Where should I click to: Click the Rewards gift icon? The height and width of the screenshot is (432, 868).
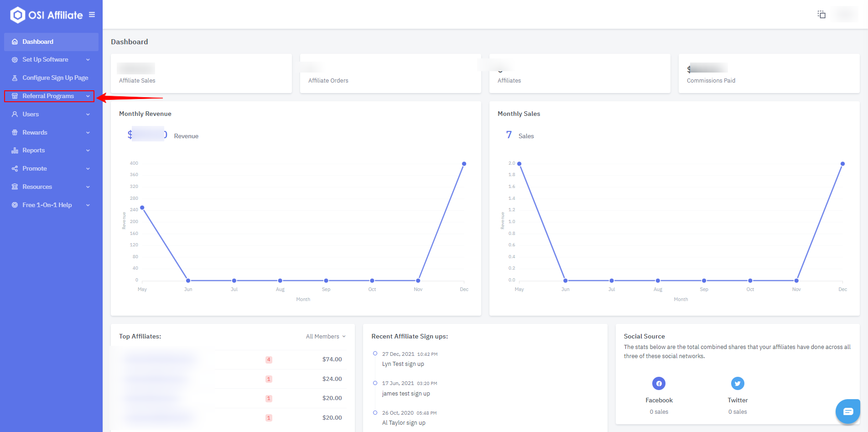pos(15,133)
